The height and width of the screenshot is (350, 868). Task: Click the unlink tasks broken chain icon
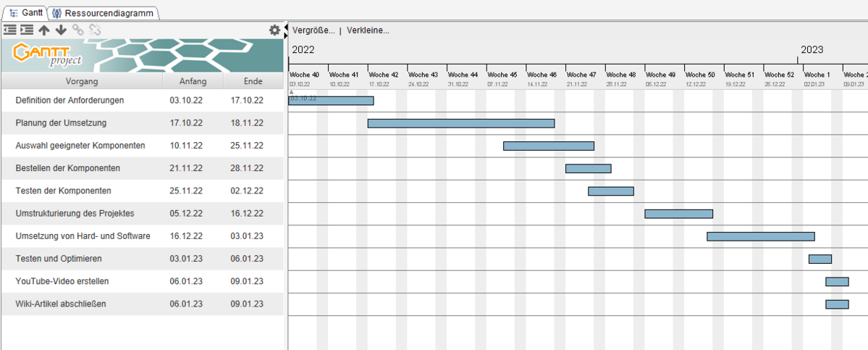pos(95,30)
